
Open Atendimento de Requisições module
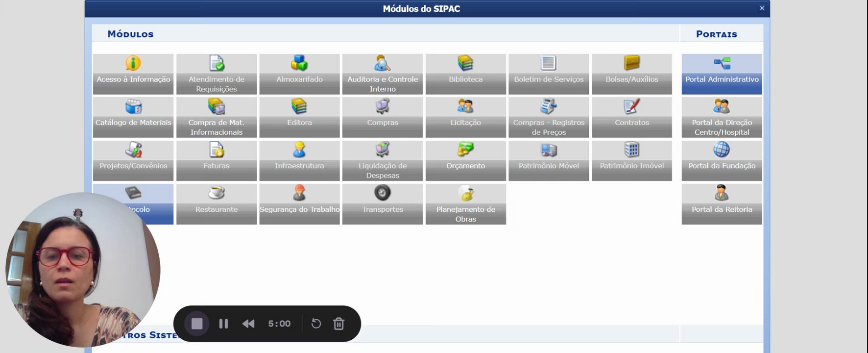pyautogui.click(x=217, y=74)
